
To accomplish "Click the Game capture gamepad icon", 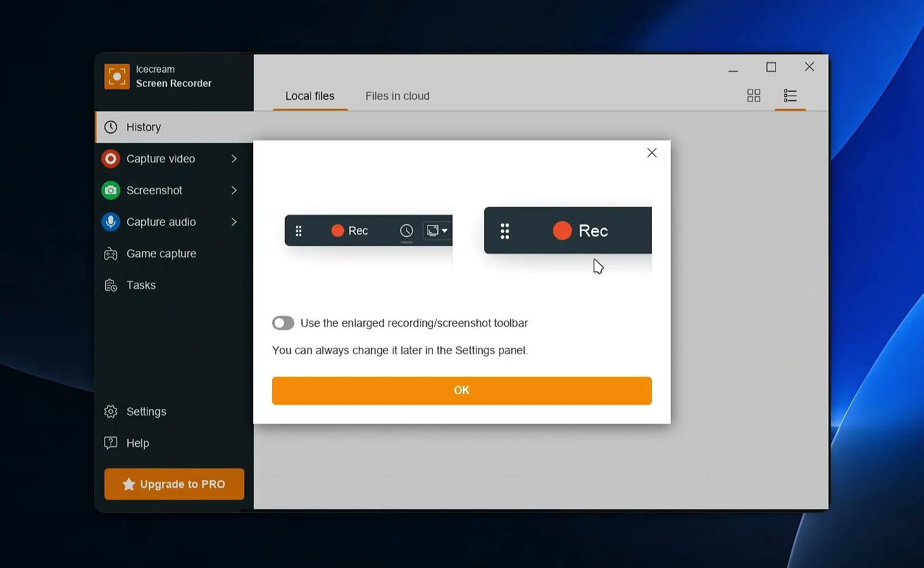I will [111, 254].
